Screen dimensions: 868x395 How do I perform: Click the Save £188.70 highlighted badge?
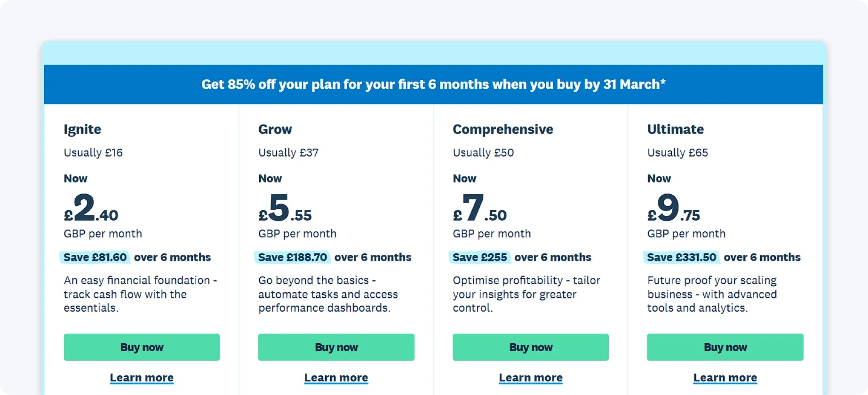click(x=293, y=257)
